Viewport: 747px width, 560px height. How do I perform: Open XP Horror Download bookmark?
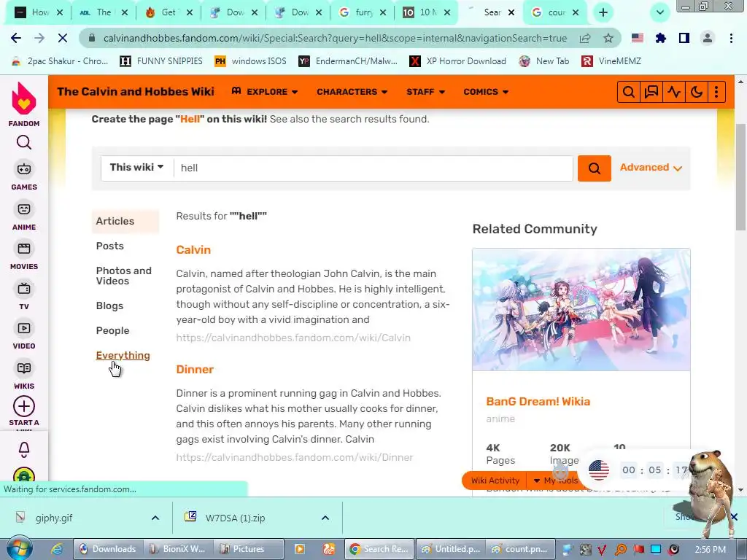click(458, 61)
